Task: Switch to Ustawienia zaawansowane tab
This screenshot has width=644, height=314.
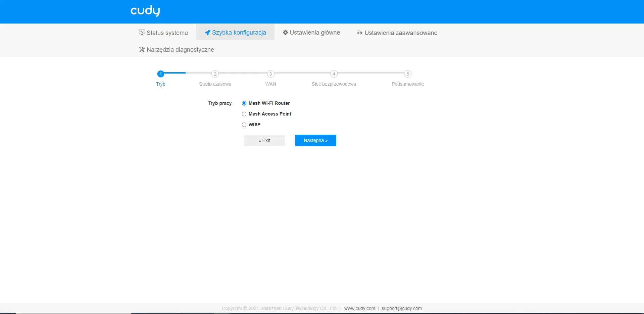Action: pos(401,33)
